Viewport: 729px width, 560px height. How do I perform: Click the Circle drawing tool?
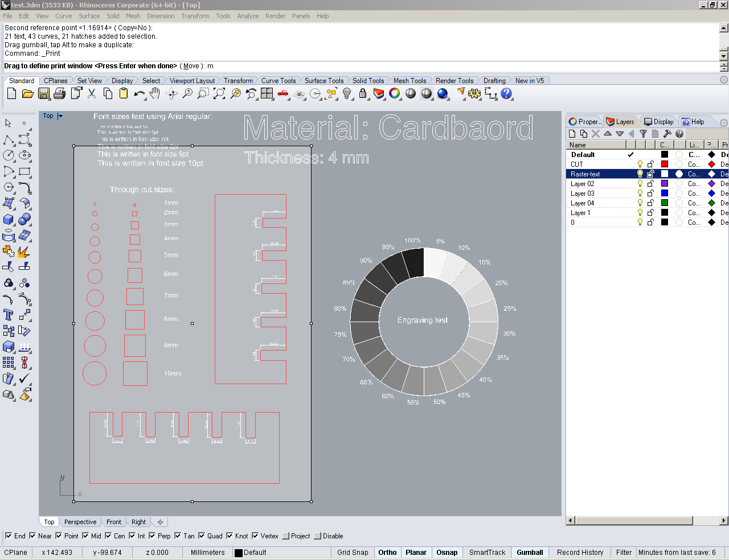coord(9,155)
